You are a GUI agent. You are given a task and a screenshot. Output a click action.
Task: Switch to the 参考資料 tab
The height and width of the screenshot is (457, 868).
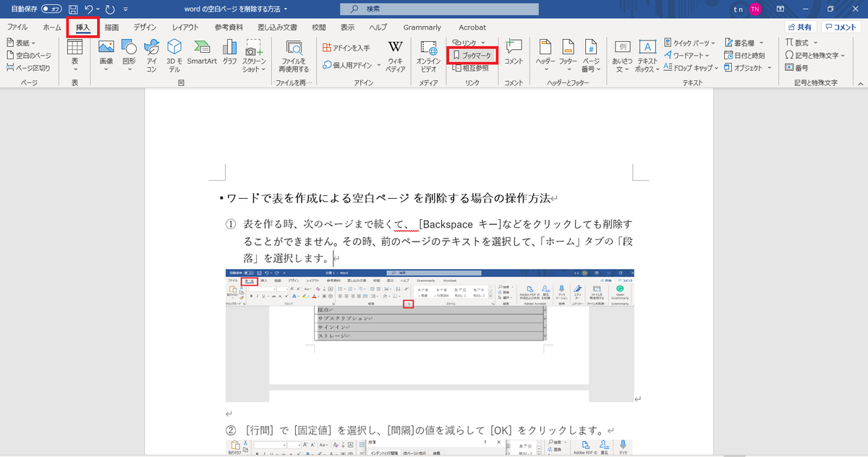point(229,27)
